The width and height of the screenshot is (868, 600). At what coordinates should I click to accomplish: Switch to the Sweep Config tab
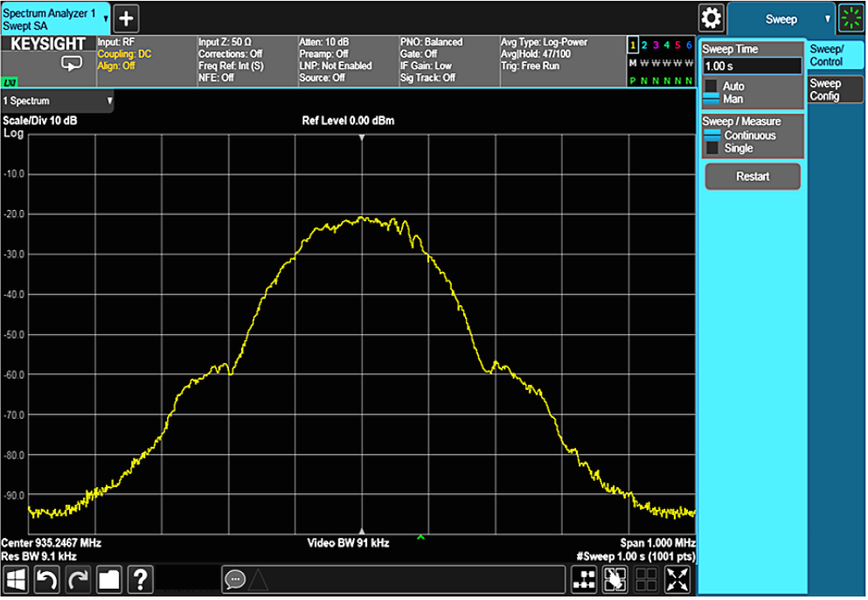tap(832, 88)
